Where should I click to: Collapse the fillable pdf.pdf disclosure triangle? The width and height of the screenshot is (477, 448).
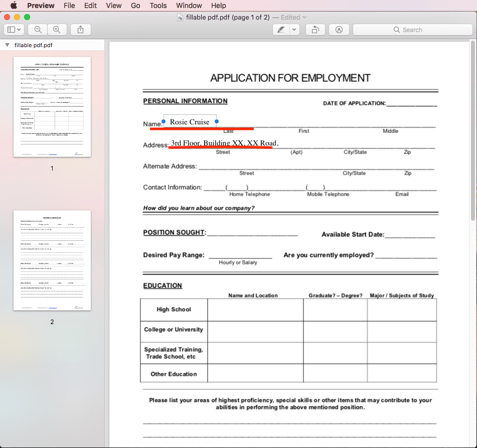point(6,45)
